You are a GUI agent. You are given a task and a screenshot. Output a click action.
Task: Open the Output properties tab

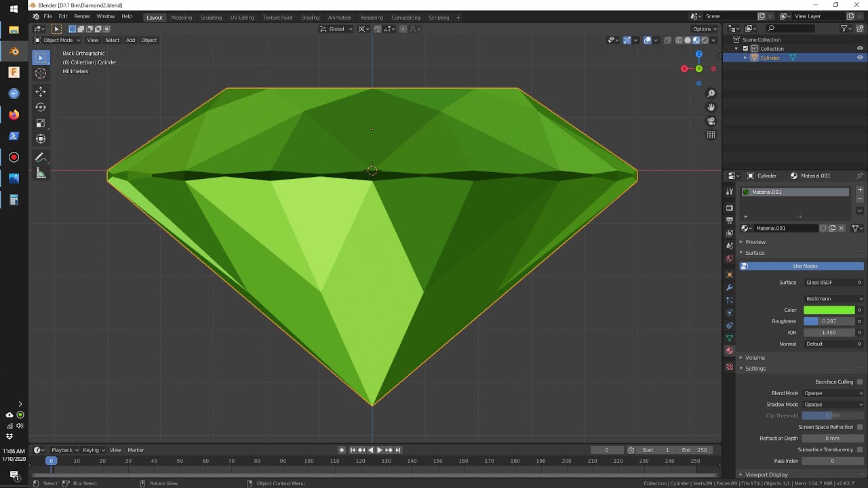tap(730, 220)
